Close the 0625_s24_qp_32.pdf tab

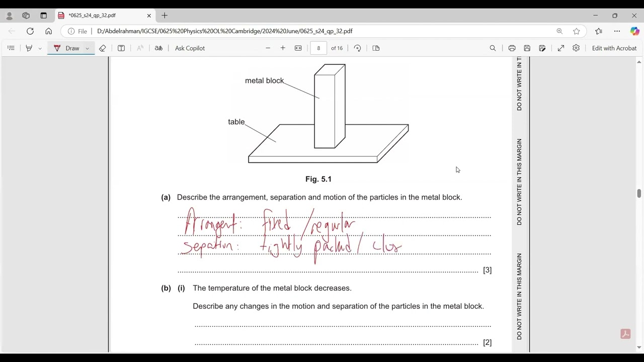pyautogui.click(x=149, y=16)
